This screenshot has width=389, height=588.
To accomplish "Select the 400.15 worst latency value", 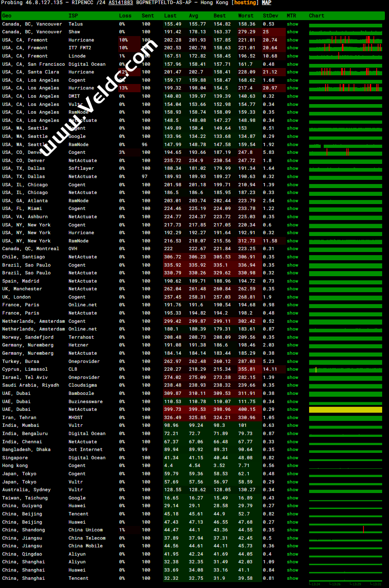I will pos(247,409).
